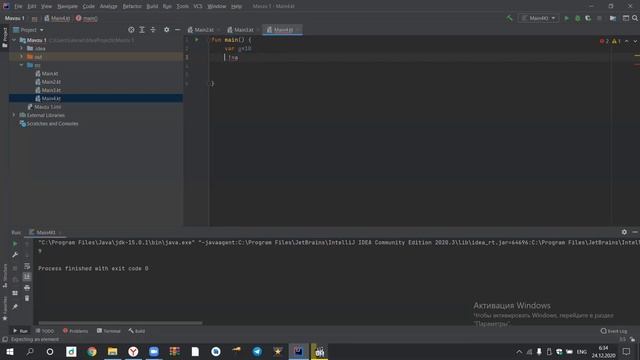Go to the previous highlighted error arrow
Image resolution: width=640 pixels, height=360 pixels.
coord(627,41)
